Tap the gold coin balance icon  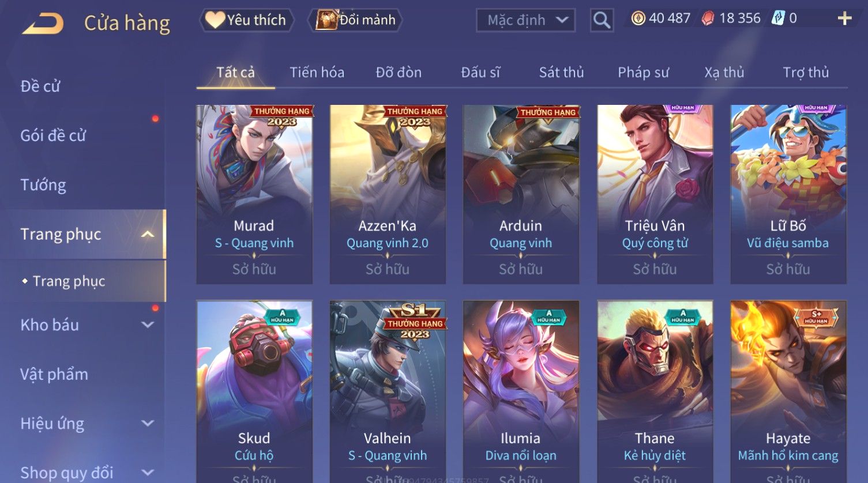[638, 19]
